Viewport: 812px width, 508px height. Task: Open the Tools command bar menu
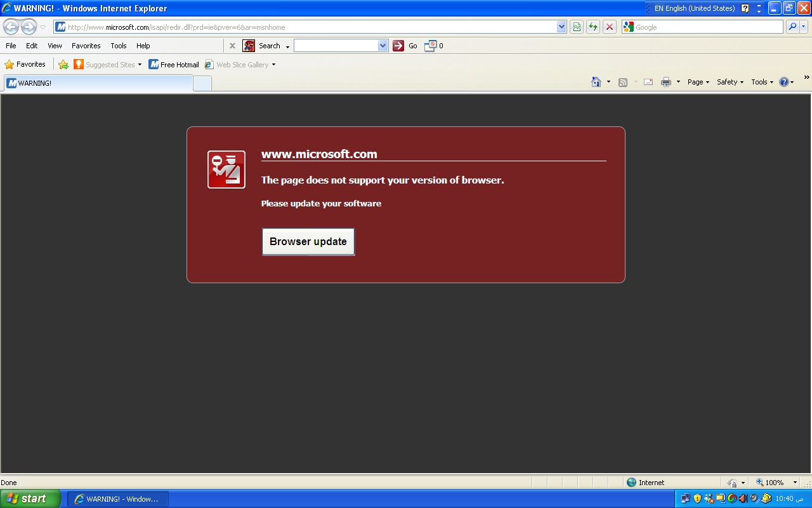click(x=763, y=82)
